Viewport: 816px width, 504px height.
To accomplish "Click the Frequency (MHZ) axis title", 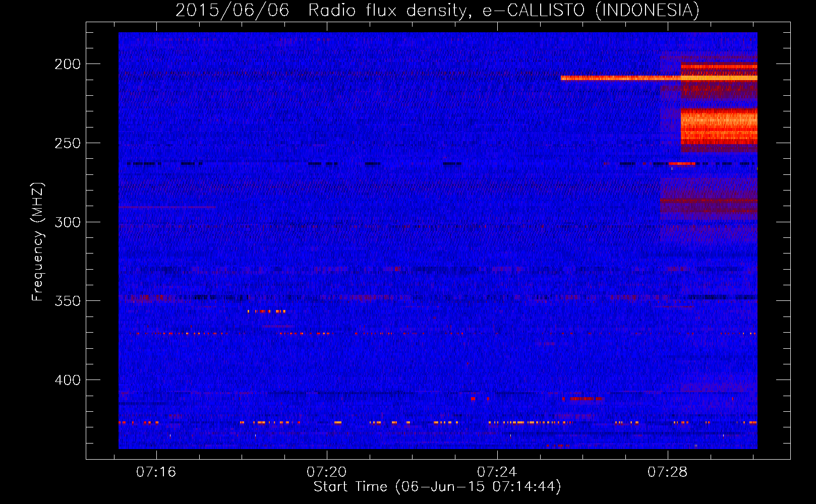I will click(x=38, y=242).
